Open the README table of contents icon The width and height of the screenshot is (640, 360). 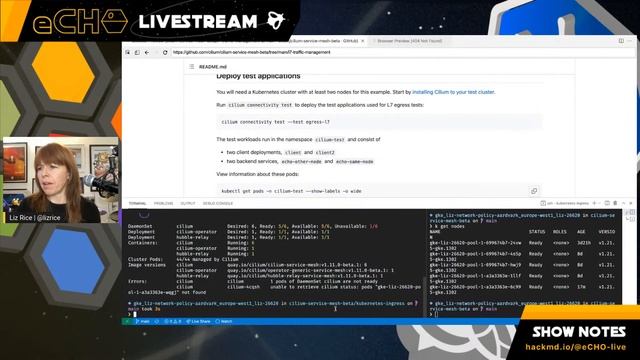191,67
